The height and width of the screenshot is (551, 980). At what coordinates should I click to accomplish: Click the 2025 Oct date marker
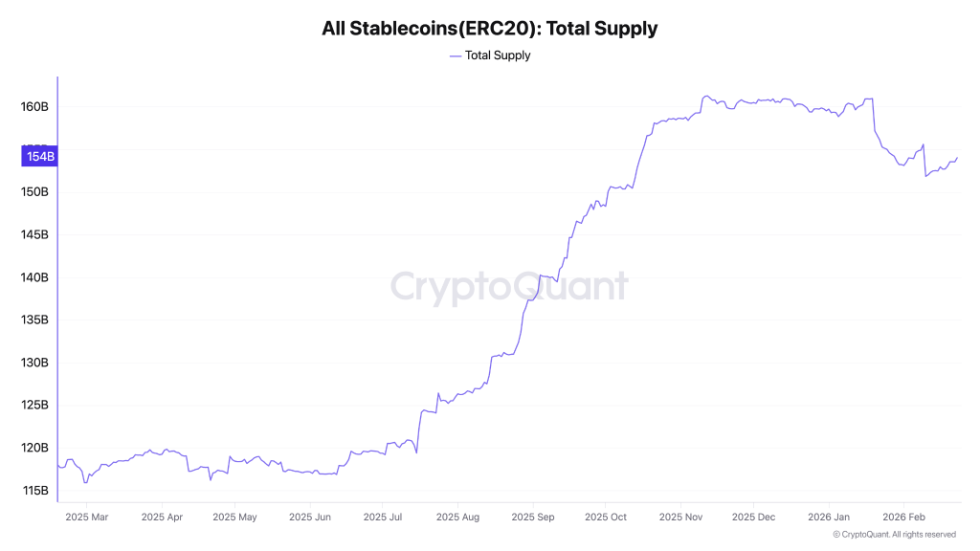(x=605, y=517)
